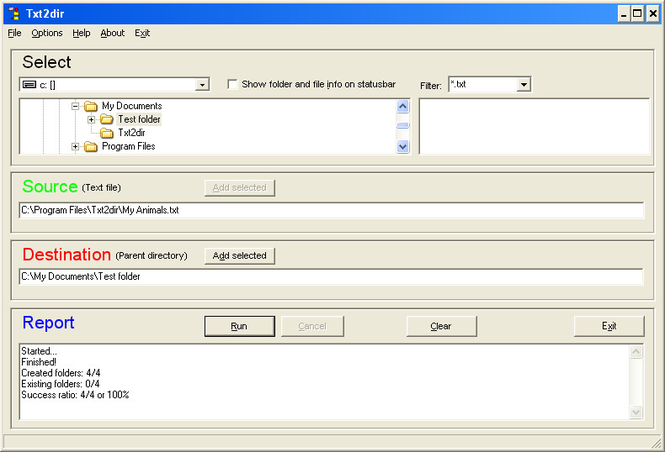665x452 pixels.
Task: Open the Help menu
Action: (81, 33)
